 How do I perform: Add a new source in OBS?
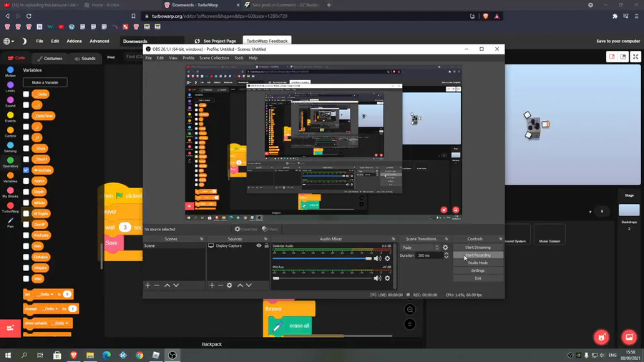(x=212, y=285)
